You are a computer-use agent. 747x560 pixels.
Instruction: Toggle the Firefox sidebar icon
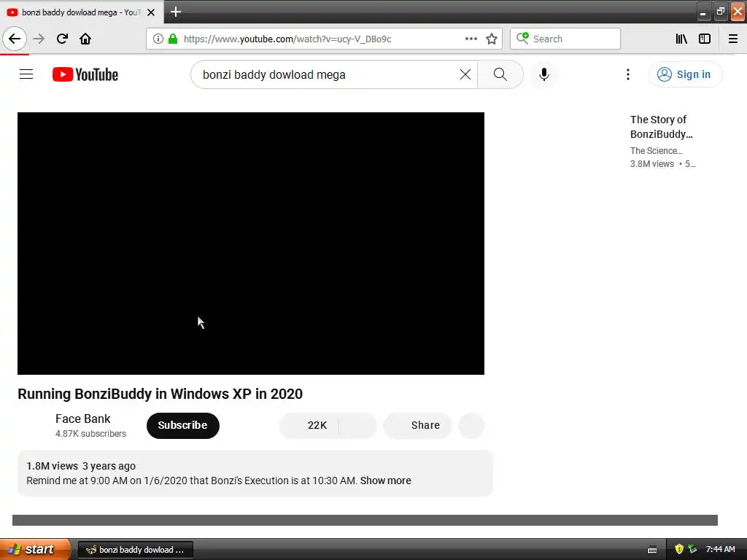[x=705, y=39]
